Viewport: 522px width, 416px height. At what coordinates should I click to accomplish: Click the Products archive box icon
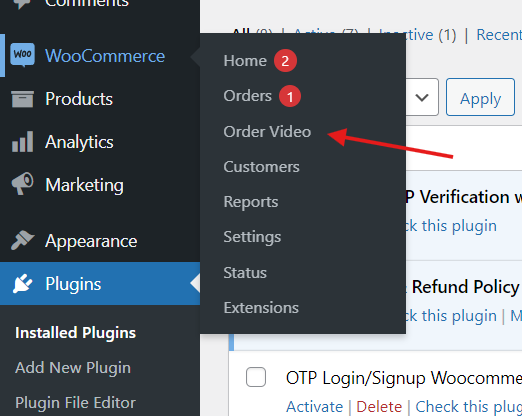(x=22, y=99)
